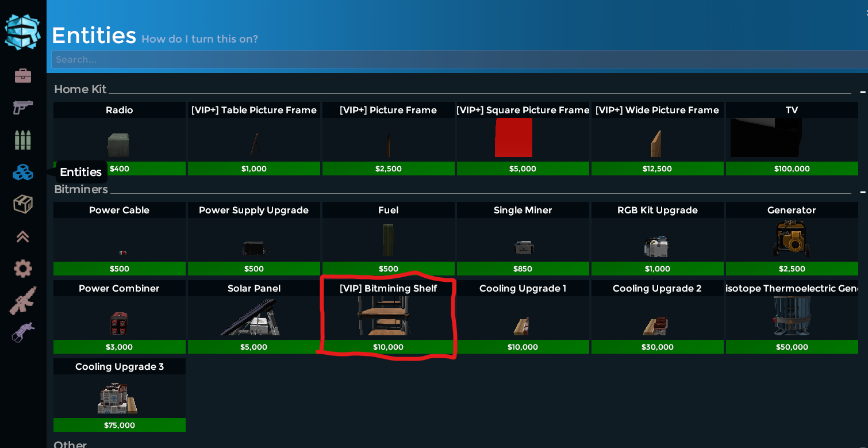
Task: Purchase Fuel for $500
Action: pos(389,269)
